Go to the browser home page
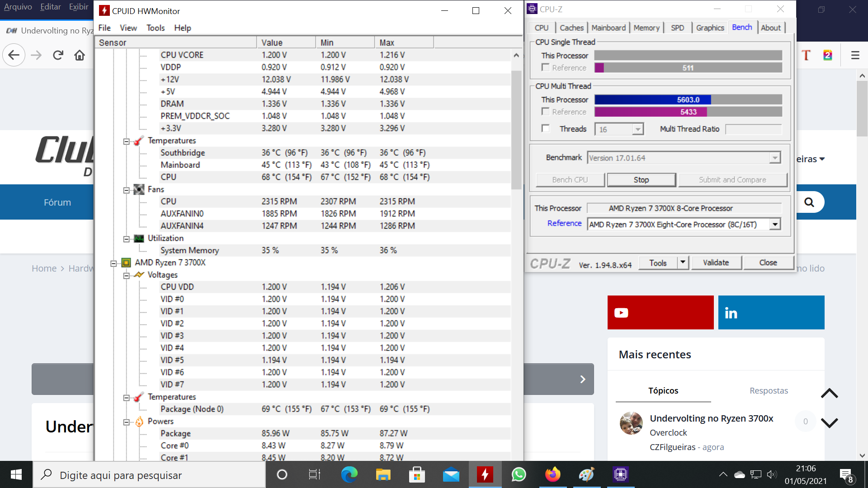Image resolution: width=868 pixels, height=488 pixels. click(x=80, y=55)
